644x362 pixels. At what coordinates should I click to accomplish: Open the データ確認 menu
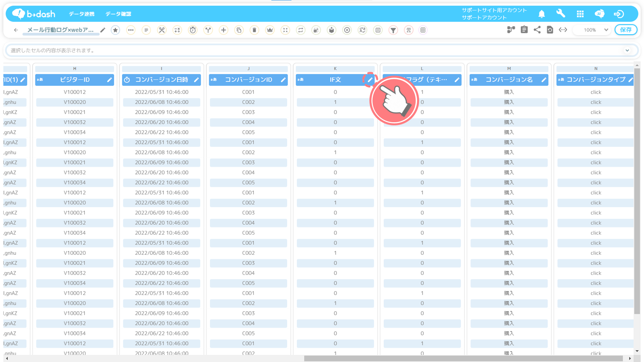(x=118, y=14)
